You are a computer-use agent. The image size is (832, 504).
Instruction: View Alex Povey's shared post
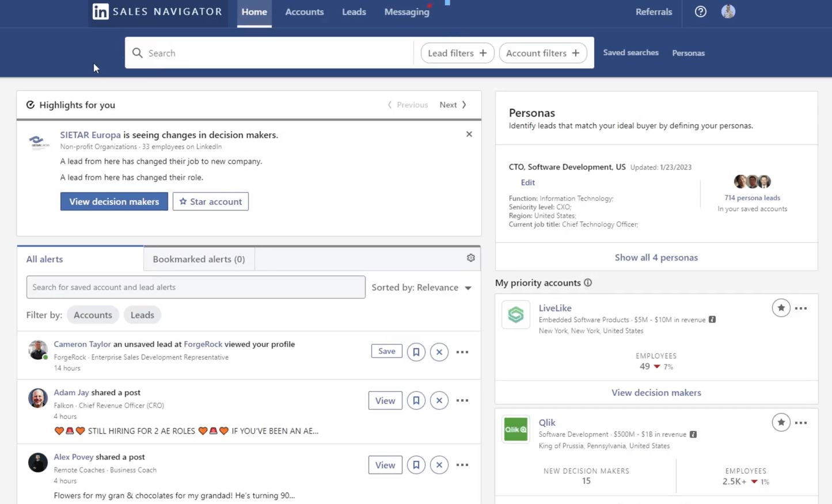click(x=385, y=465)
